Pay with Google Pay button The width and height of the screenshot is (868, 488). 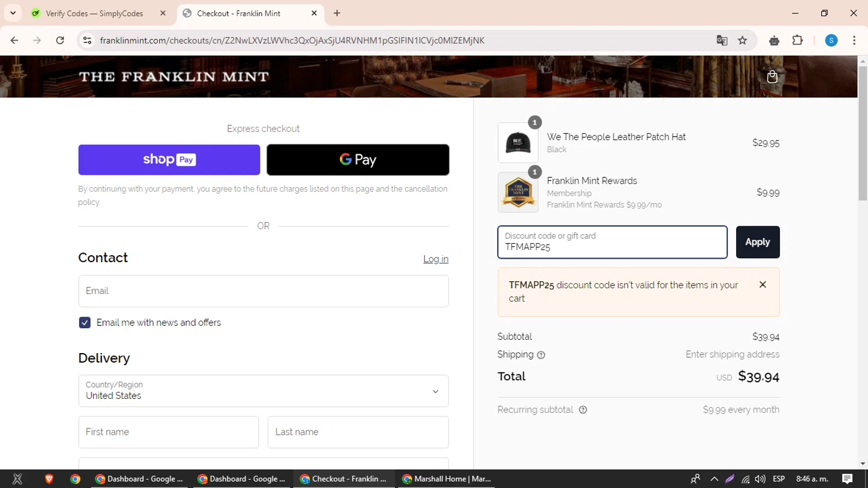(358, 160)
